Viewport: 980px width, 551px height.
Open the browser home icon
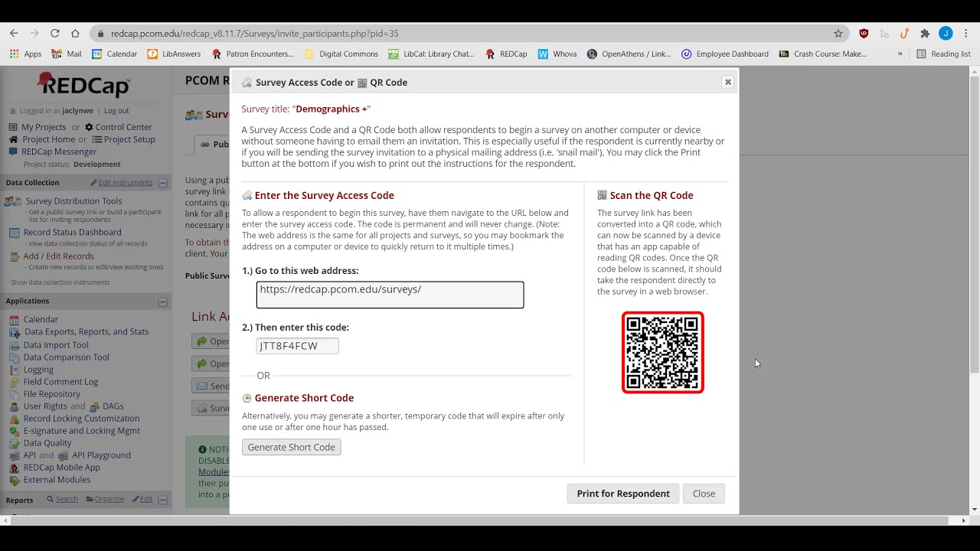coord(75,34)
